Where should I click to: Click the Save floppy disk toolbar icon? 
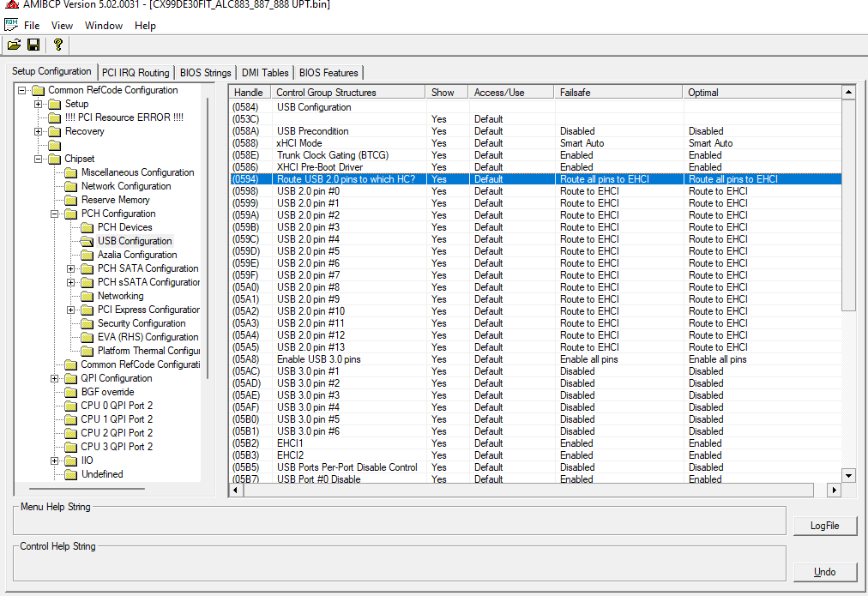(x=33, y=45)
